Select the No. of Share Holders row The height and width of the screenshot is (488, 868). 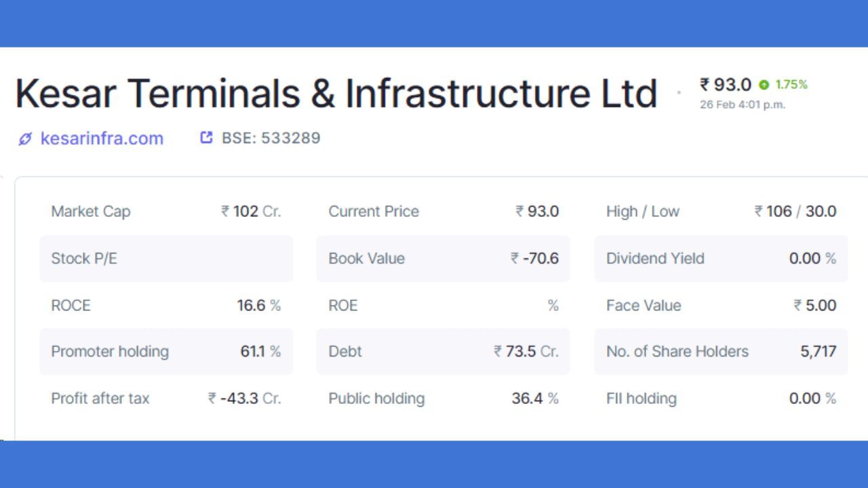coord(721,352)
